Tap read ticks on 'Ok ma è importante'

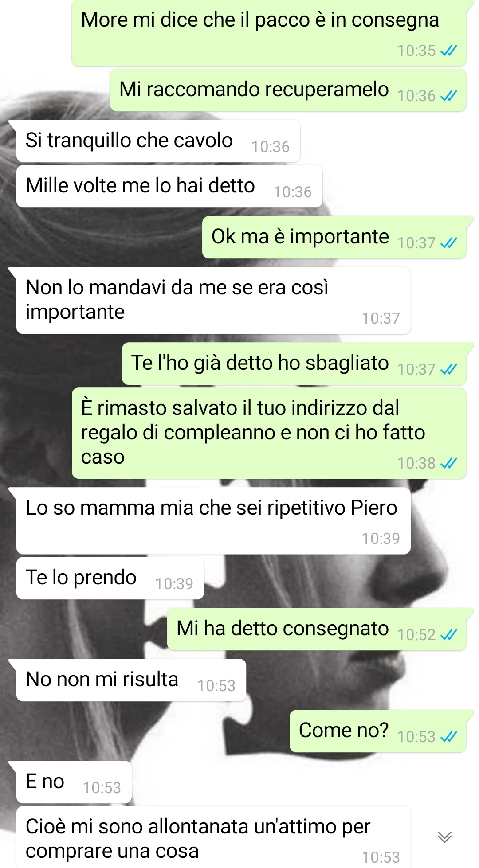[448, 243]
